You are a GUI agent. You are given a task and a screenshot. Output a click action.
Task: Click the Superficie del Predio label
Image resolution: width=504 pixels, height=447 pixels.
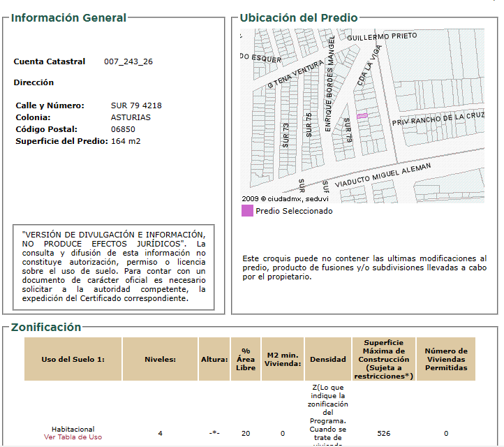click(61, 141)
